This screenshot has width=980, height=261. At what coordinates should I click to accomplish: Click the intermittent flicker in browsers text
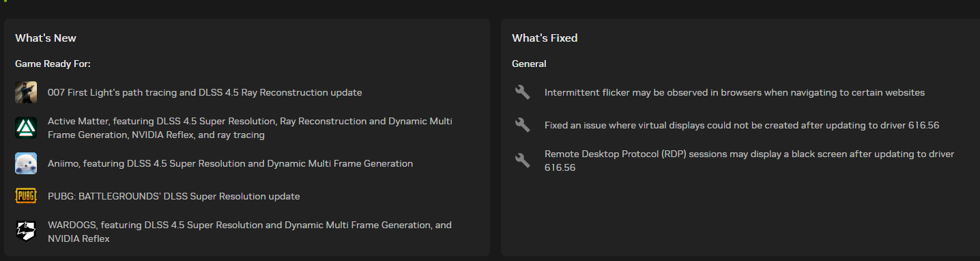tap(734, 92)
